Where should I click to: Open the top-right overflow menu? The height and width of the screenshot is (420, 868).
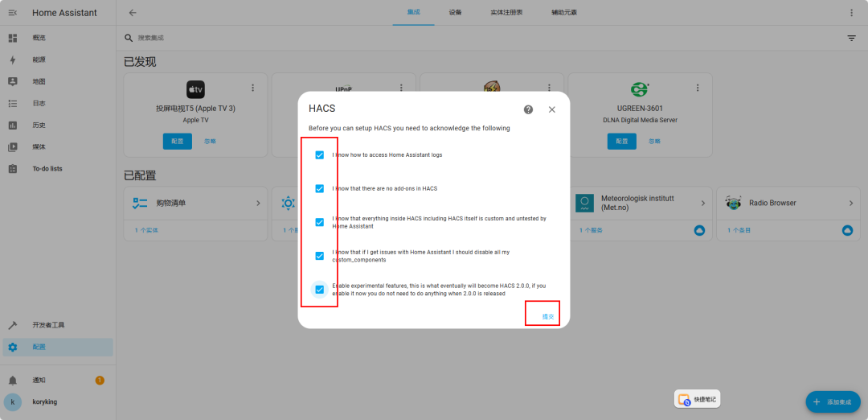[851, 13]
